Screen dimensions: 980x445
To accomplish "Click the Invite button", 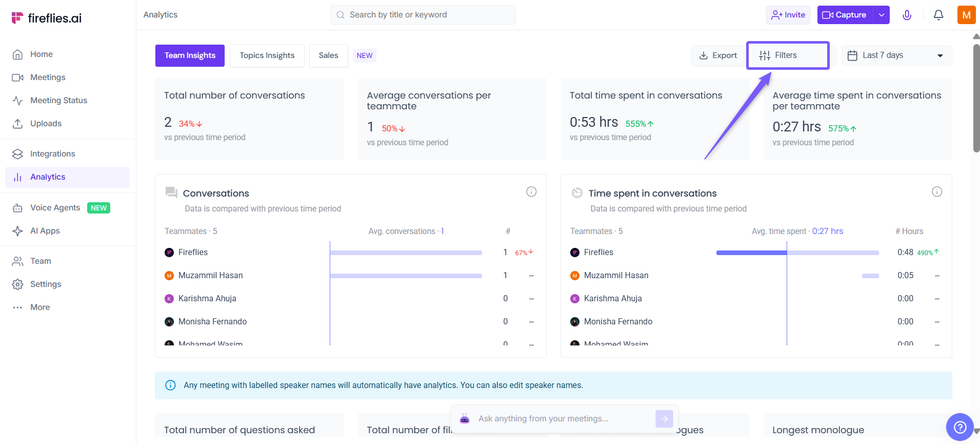I will [x=788, y=15].
